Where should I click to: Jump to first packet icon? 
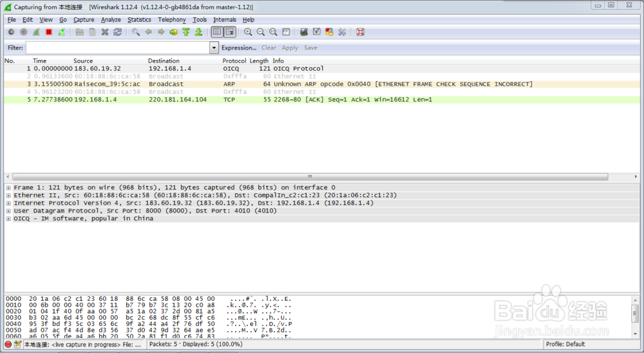coord(186,32)
